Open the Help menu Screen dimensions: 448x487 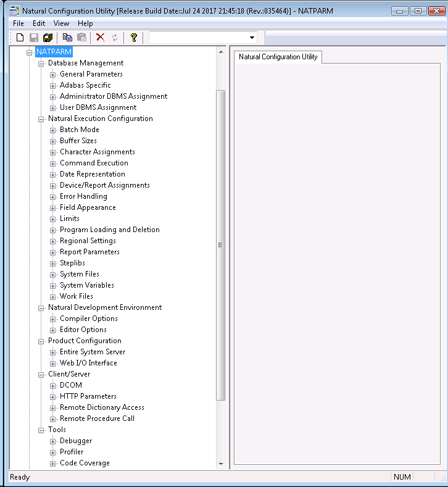(85, 23)
